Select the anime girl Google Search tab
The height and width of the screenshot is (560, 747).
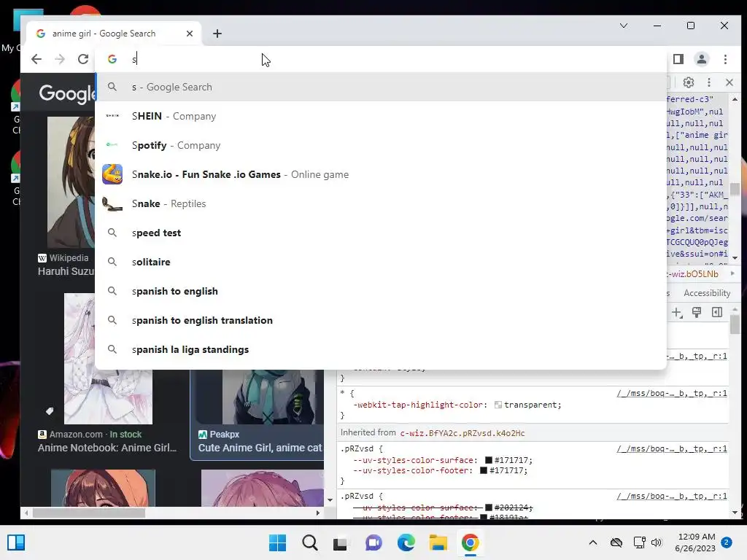click(x=115, y=34)
